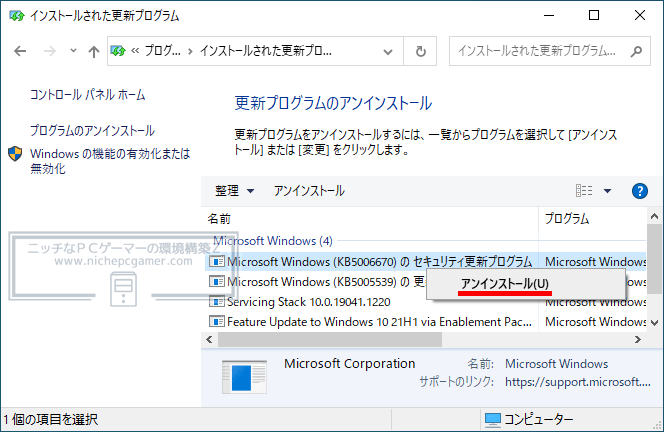This screenshot has width=664, height=432.
Task: Click the shield icon beside Windows の機能
Action: point(15,154)
